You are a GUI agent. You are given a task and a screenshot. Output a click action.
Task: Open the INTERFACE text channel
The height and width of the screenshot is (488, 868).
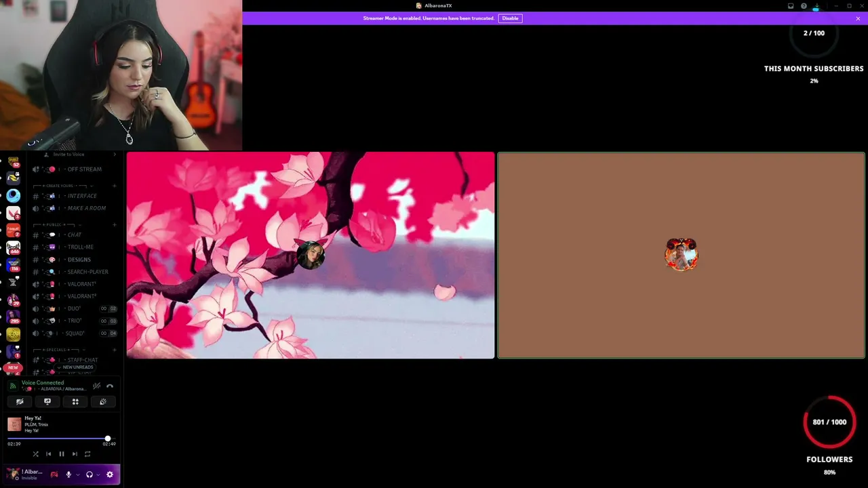(x=75, y=196)
